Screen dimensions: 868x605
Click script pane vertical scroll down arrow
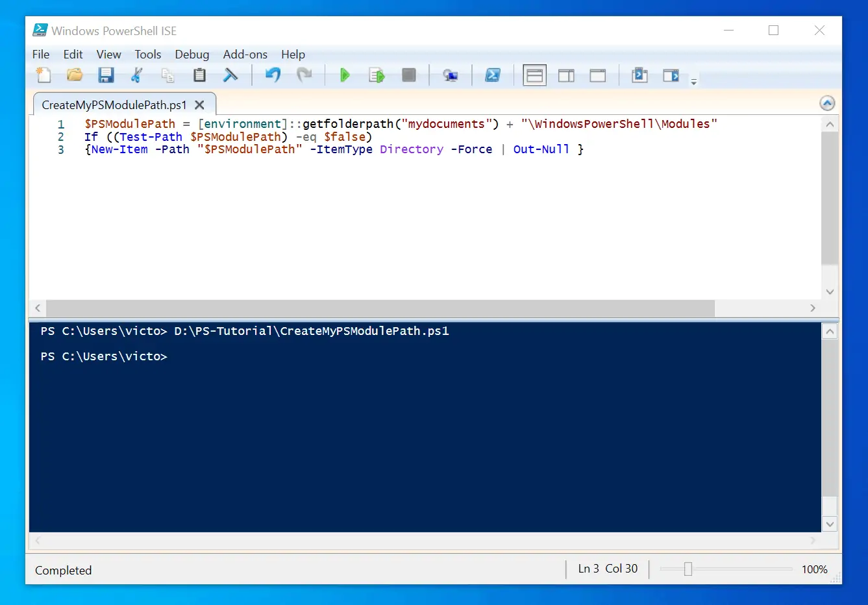click(x=830, y=291)
